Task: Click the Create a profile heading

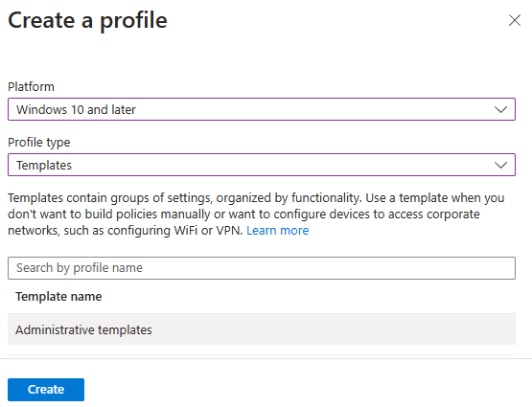Action: click(87, 21)
